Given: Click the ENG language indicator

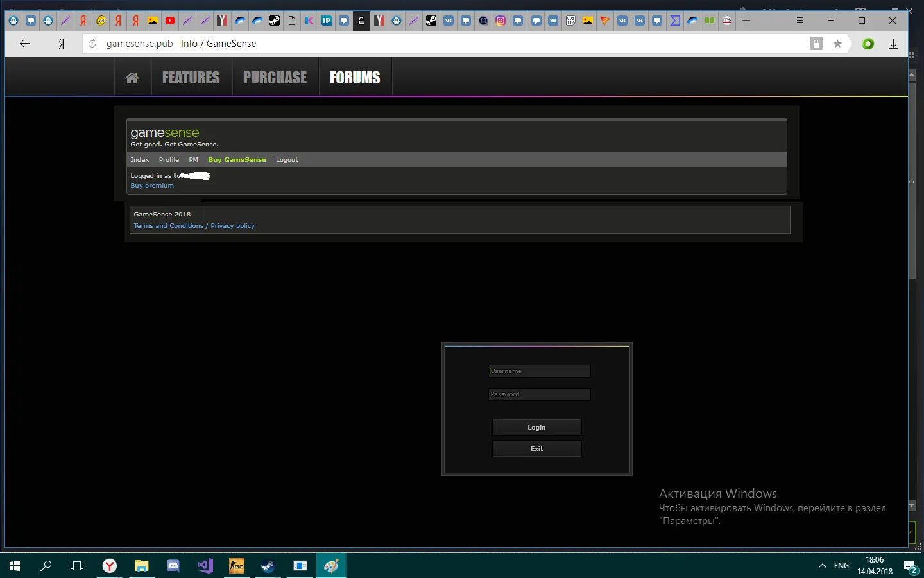Looking at the screenshot, I should pos(841,566).
